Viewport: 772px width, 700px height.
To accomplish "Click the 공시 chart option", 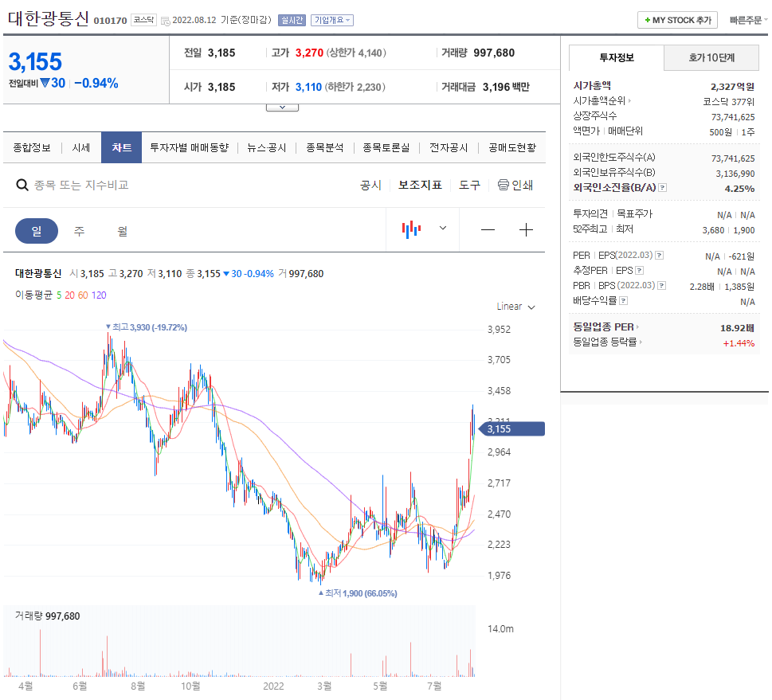I will [x=370, y=185].
